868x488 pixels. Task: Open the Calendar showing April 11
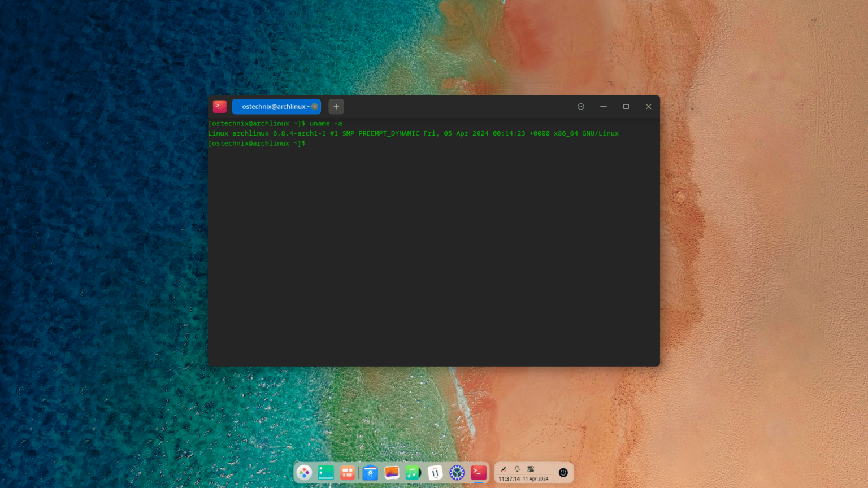coord(435,473)
